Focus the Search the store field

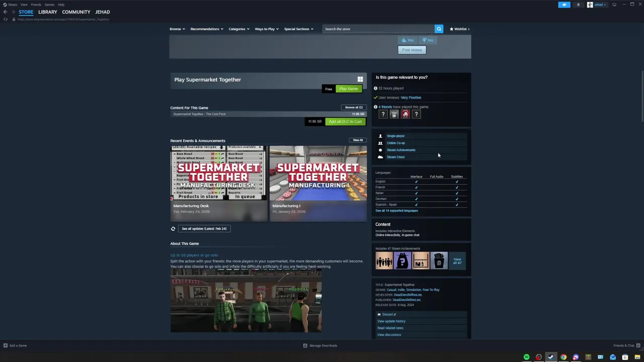378,29
